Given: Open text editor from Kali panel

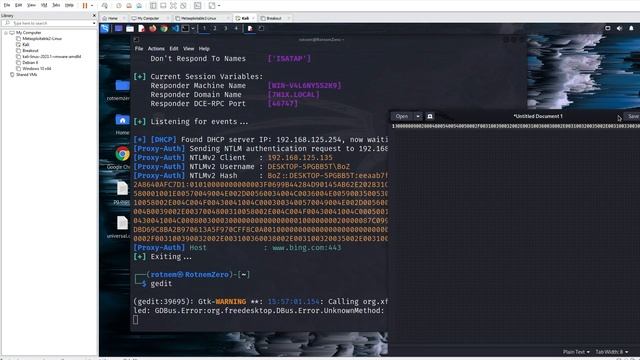Looking at the screenshot, I should pyautogui.click(x=141, y=28).
